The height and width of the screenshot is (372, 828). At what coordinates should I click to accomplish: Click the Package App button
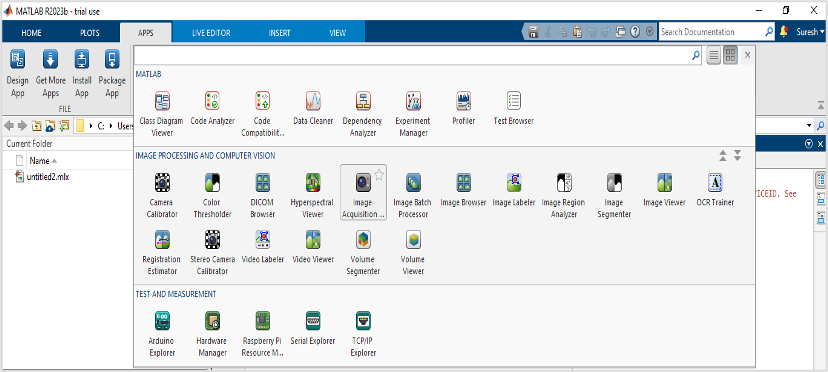pyautogui.click(x=112, y=74)
